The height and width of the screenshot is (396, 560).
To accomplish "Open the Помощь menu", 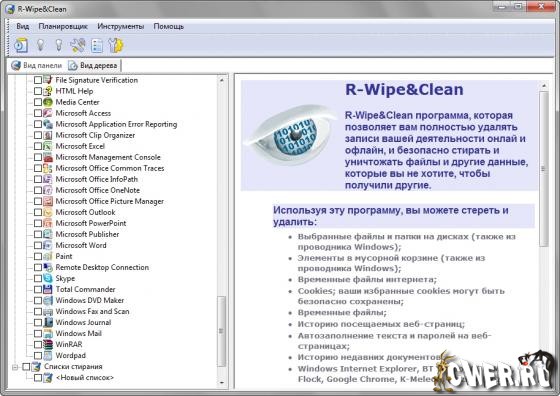I will click(x=169, y=26).
